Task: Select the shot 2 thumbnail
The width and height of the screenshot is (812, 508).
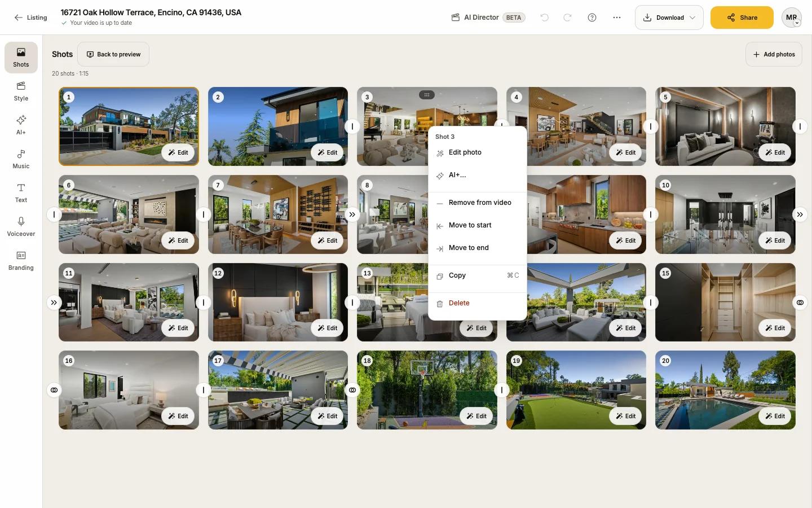Action: click(278, 126)
